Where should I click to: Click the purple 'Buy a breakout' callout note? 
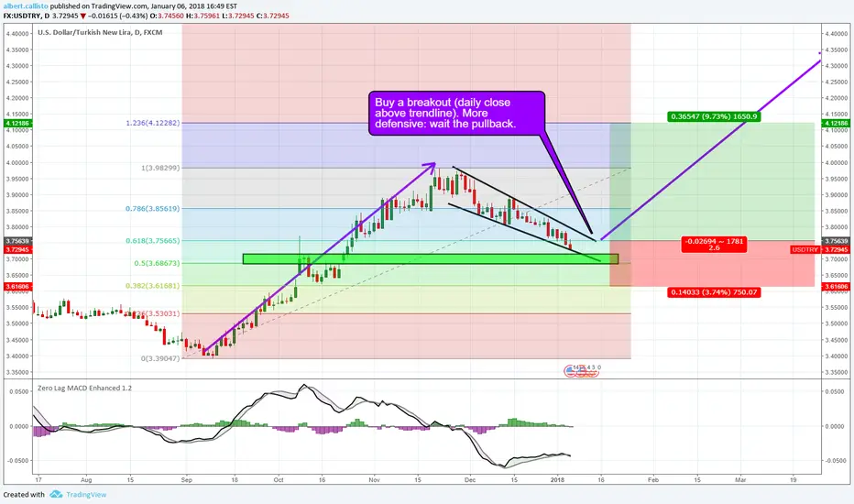tap(456, 114)
